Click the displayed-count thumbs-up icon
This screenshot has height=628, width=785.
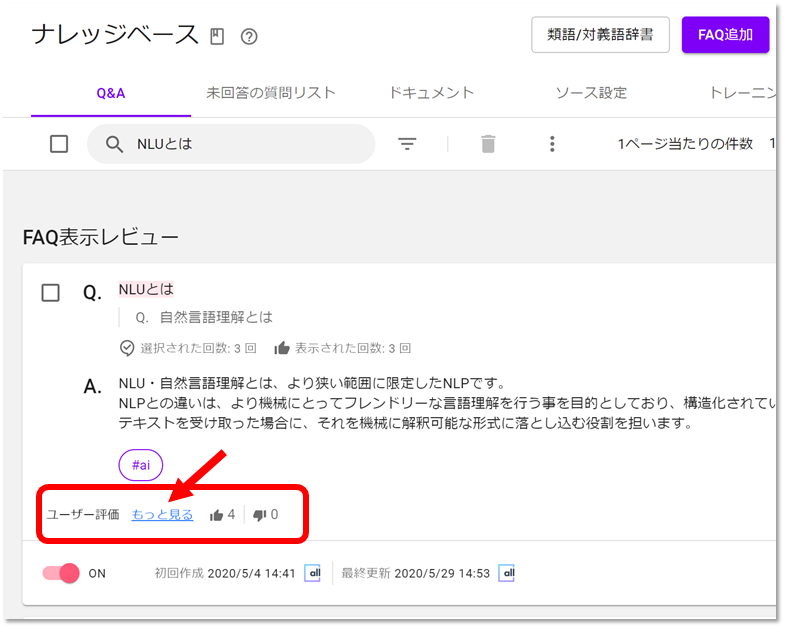(282, 348)
